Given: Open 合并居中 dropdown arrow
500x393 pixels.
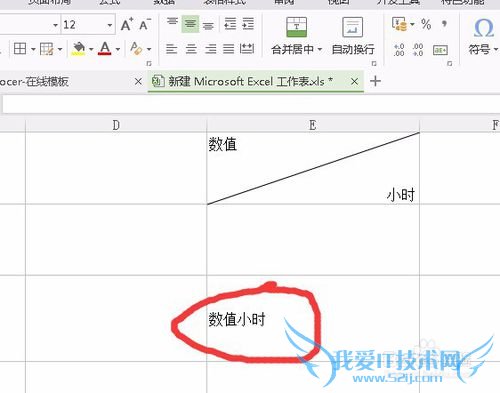Looking at the screenshot, I should pyautogui.click(x=320, y=50).
